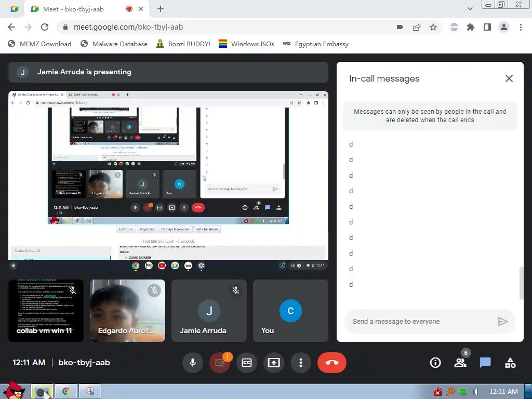This screenshot has width=532, height=399.
Task: Open Chrome from the taskbar
Action: 66,392
